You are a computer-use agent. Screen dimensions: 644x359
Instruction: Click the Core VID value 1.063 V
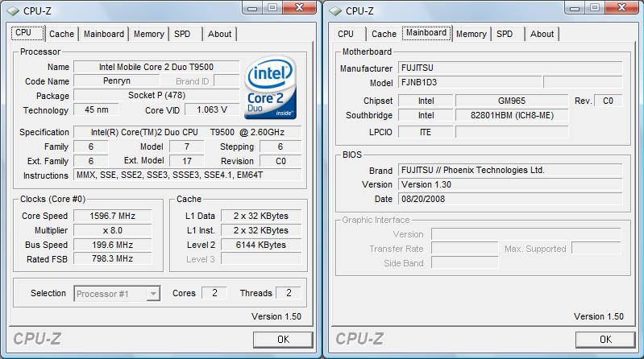click(212, 110)
